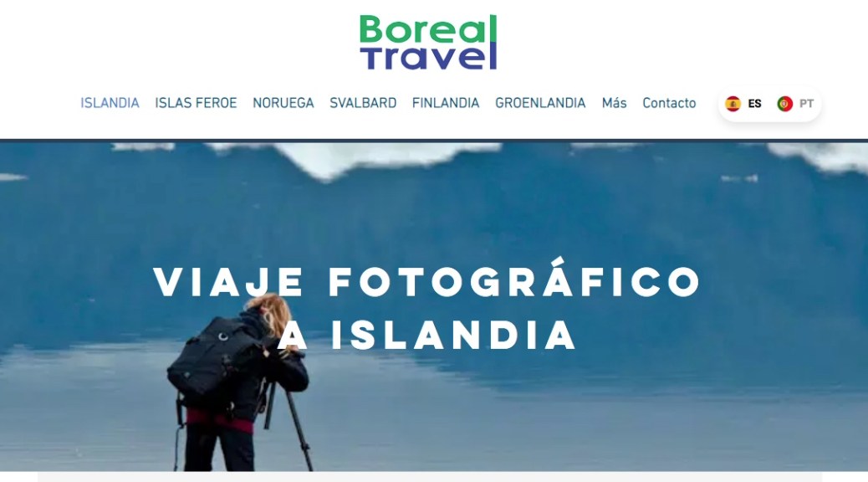
Task: Go to ISLAS FEROE section
Action: click(196, 103)
